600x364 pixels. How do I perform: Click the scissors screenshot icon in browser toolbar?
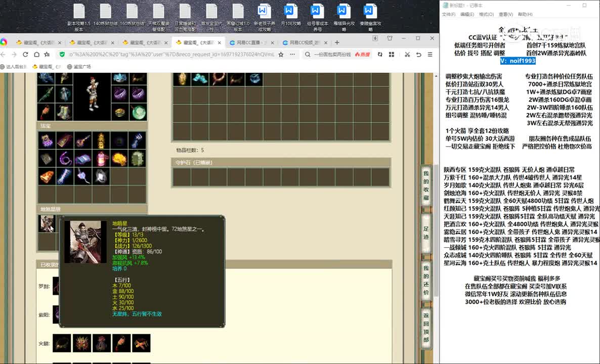407,55
